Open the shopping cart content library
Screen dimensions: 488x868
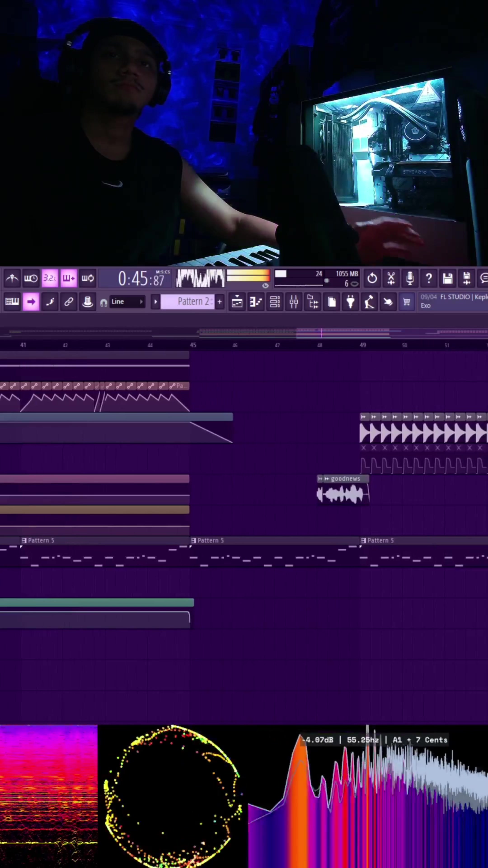point(406,302)
